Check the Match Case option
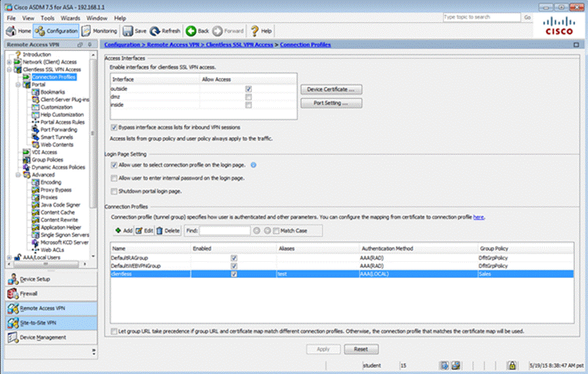Viewport: 588px width, 374px height. point(276,230)
